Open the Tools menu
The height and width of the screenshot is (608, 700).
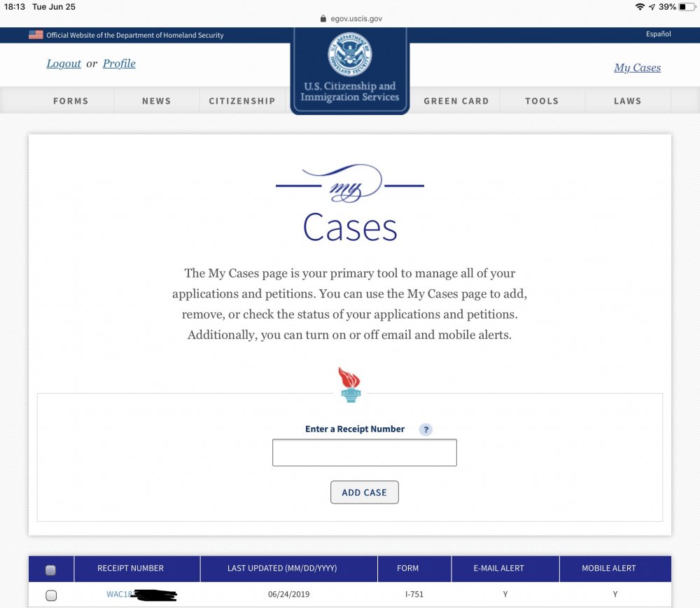tap(542, 101)
